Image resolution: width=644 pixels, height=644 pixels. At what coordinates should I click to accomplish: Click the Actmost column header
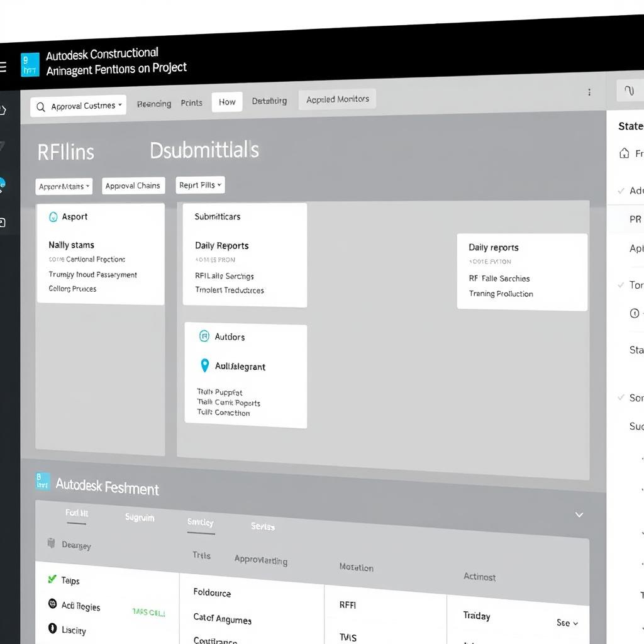pyautogui.click(x=479, y=577)
